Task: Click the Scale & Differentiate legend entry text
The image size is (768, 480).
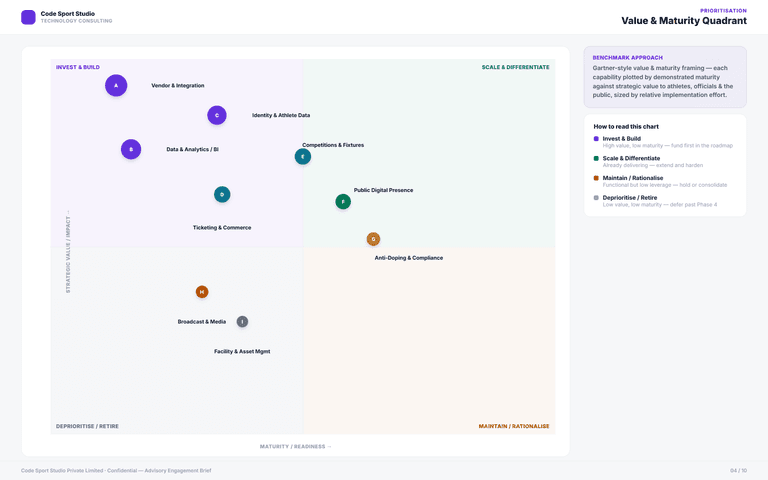Action: tap(631, 158)
